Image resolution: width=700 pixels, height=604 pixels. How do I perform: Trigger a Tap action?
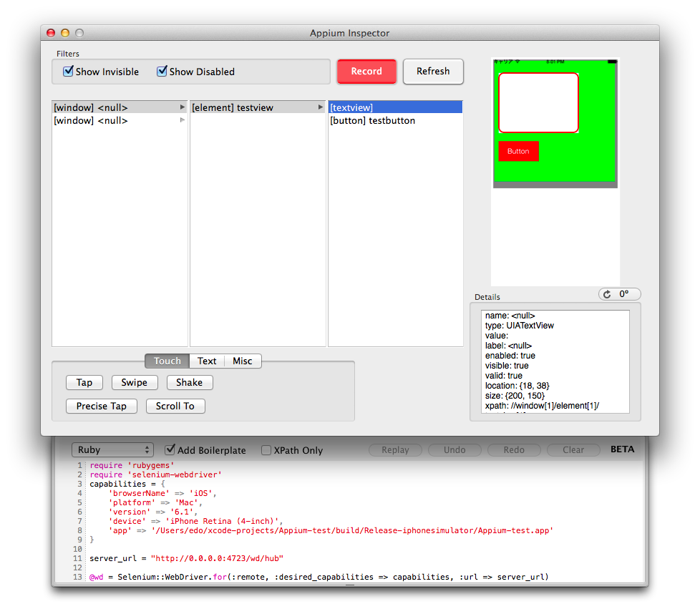[84, 382]
